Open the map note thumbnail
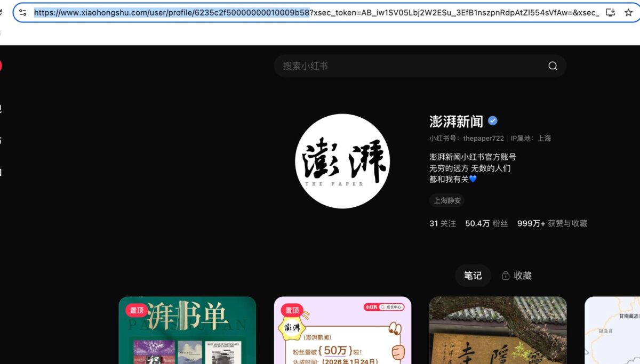The image size is (640, 364). pyautogui.click(x=612, y=330)
